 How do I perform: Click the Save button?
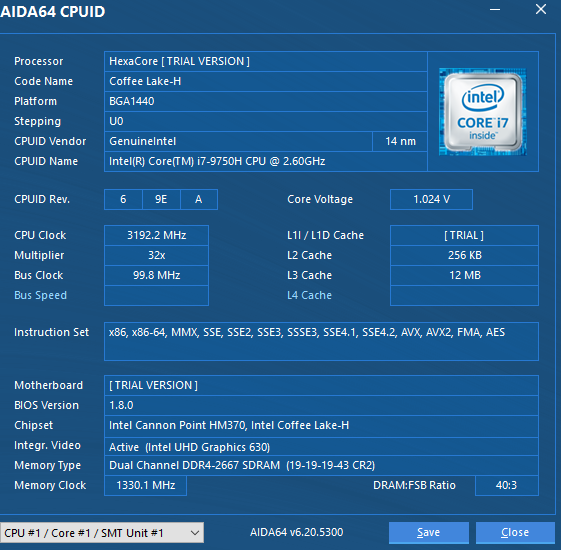[429, 533]
